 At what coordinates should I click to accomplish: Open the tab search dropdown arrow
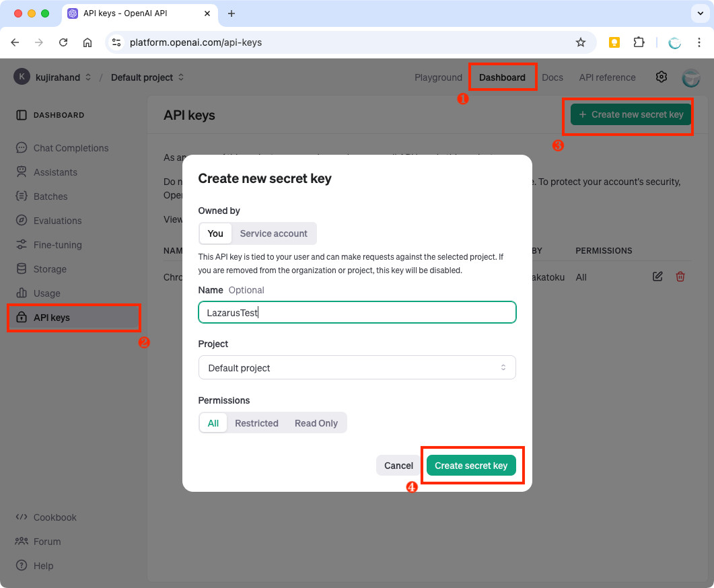pyautogui.click(x=701, y=13)
